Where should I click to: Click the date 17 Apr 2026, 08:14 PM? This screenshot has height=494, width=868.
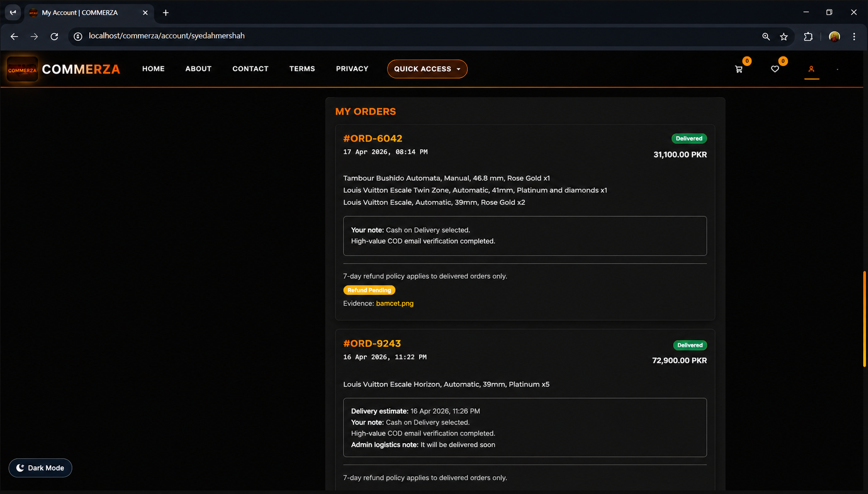[x=385, y=152]
